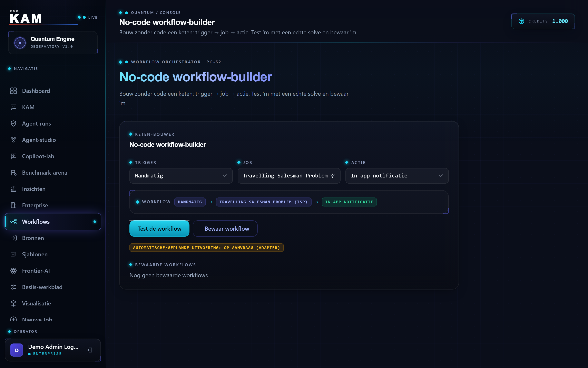Viewport: 588px width, 368px height.
Task: Click the Dashboard grid icon
Action: point(13,91)
